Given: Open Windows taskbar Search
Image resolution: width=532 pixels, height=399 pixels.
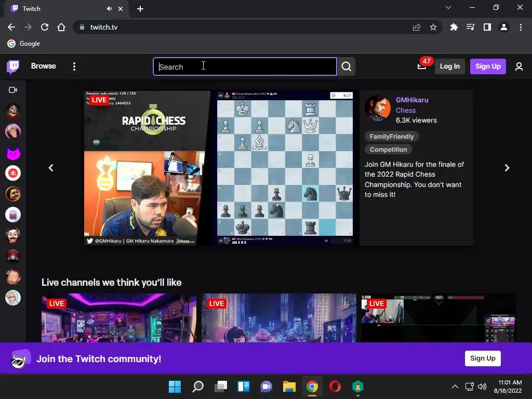Looking at the screenshot, I should pyautogui.click(x=198, y=387).
